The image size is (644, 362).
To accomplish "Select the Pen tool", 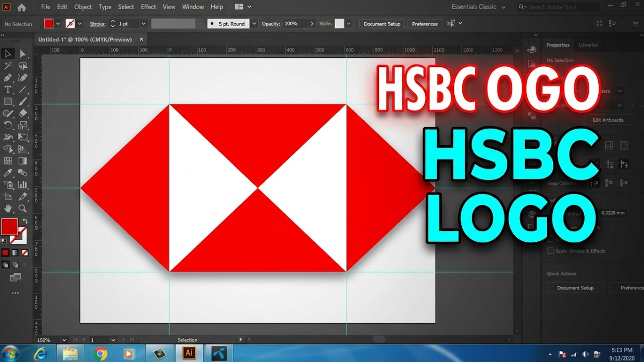I will coord(8,78).
